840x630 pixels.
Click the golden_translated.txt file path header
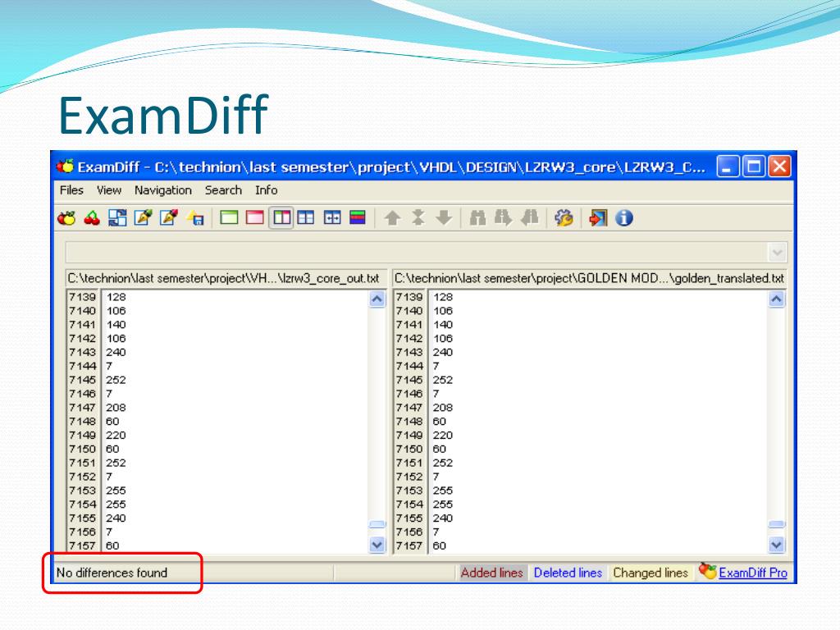pyautogui.click(x=589, y=279)
